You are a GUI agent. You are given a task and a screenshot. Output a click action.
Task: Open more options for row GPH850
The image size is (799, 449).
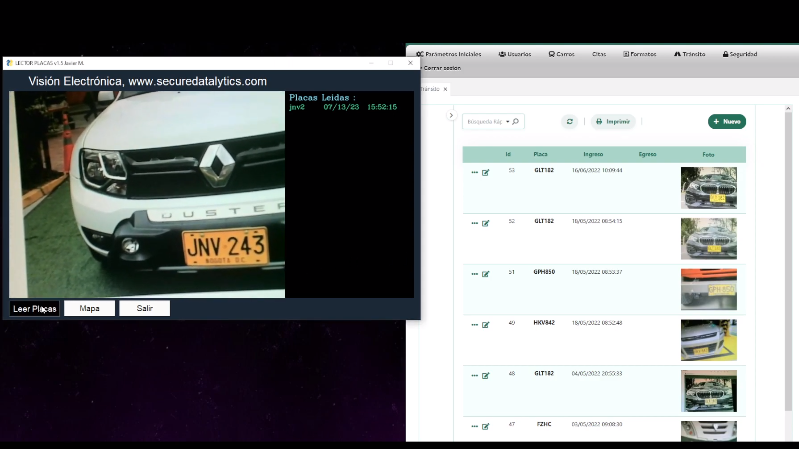[x=474, y=274]
